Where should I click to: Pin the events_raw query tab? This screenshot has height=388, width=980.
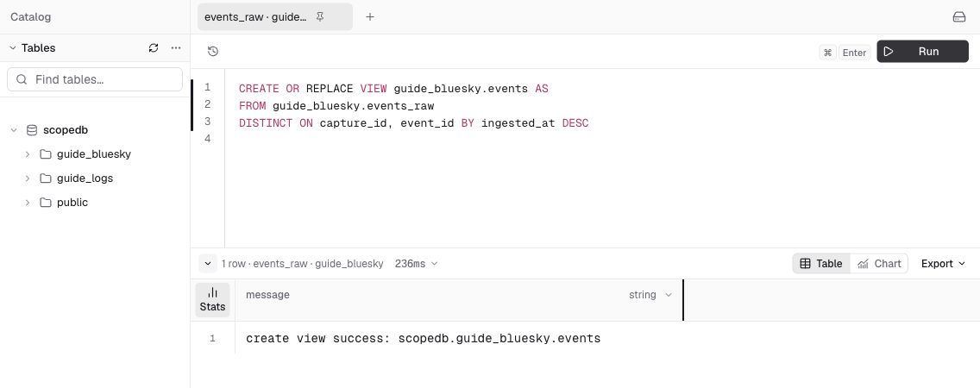[320, 17]
